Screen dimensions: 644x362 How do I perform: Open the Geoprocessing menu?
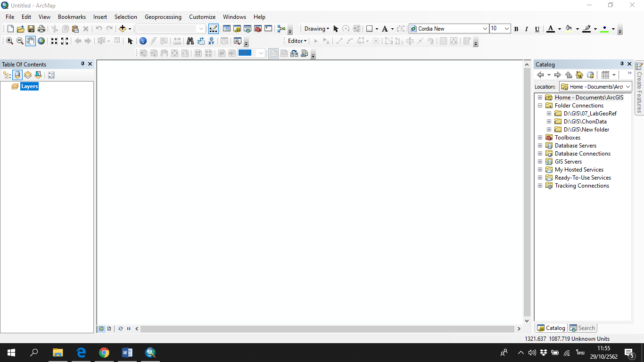163,16
